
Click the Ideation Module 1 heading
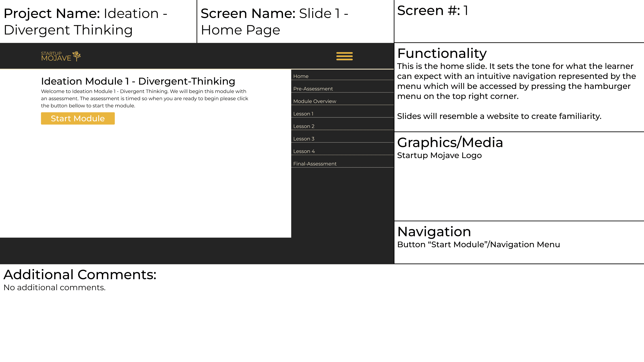point(138,81)
